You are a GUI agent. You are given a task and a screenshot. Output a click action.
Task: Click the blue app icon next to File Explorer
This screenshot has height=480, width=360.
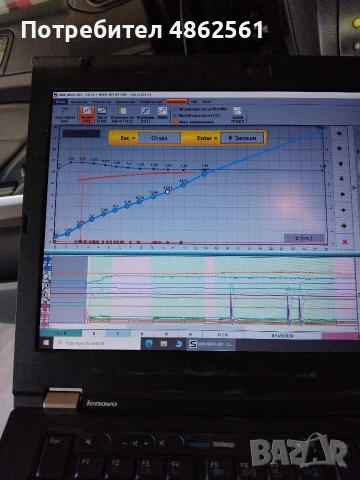click(179, 344)
